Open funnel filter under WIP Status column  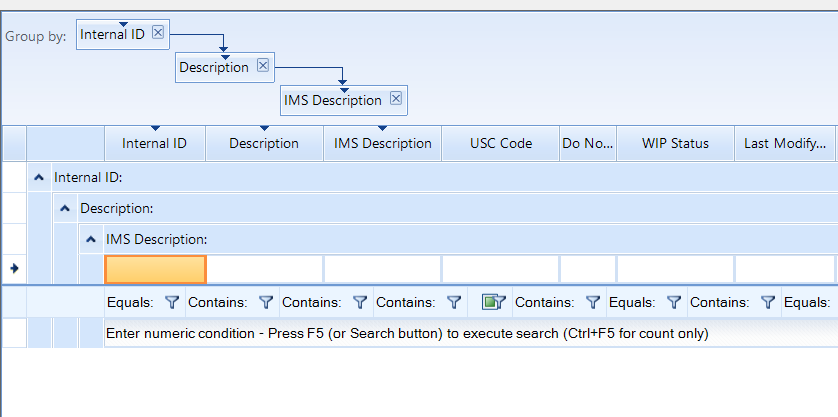(x=592, y=301)
